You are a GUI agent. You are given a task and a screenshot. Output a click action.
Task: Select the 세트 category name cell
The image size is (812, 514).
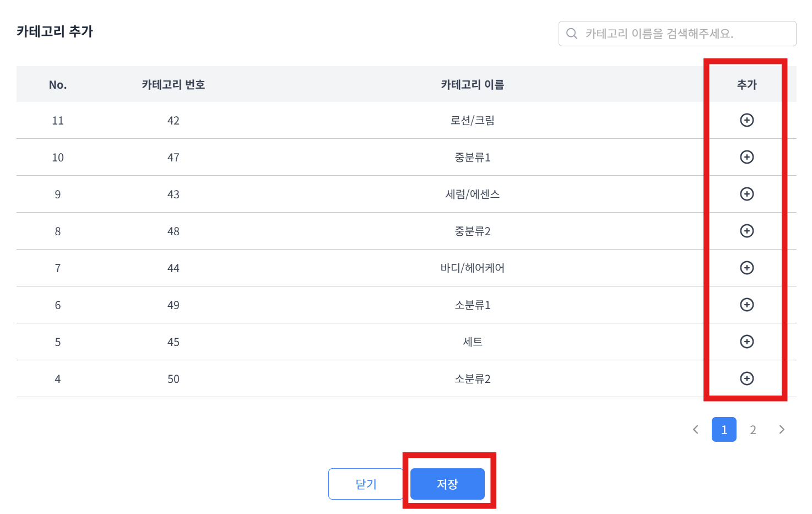472,342
